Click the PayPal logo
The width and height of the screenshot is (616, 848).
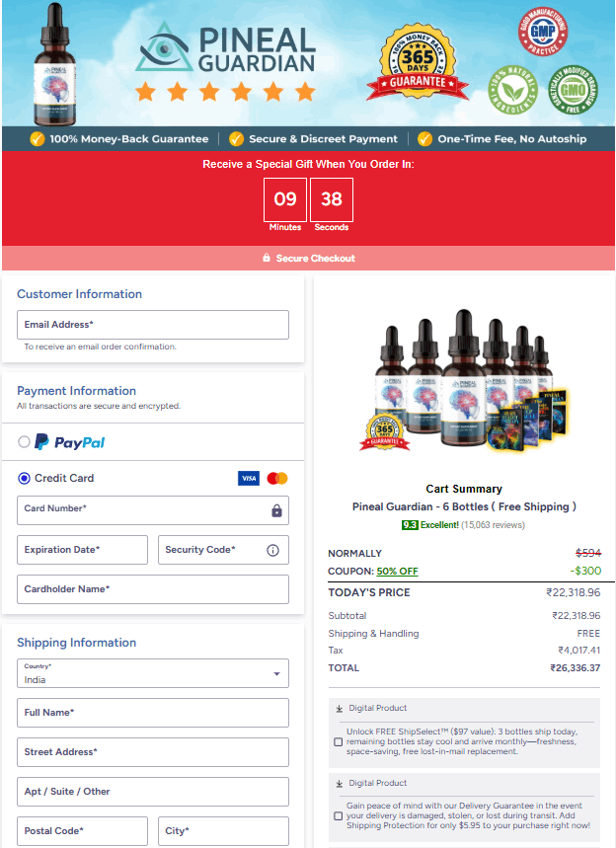click(70, 442)
